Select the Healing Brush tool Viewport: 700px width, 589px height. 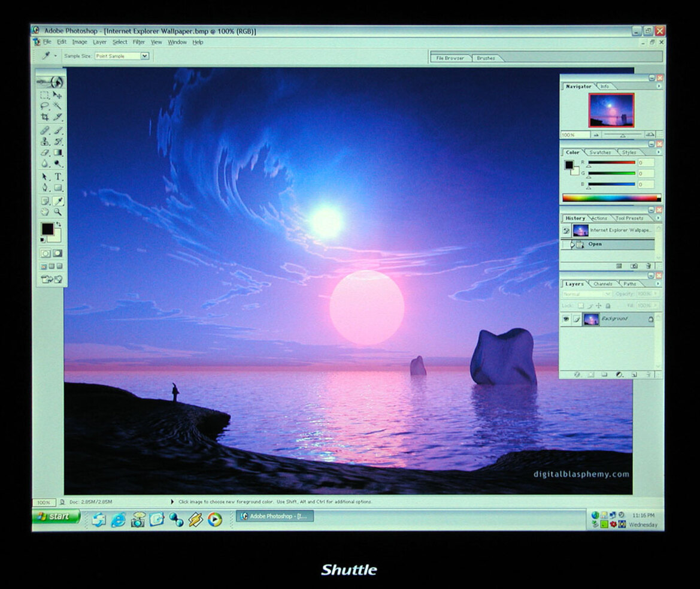45,131
